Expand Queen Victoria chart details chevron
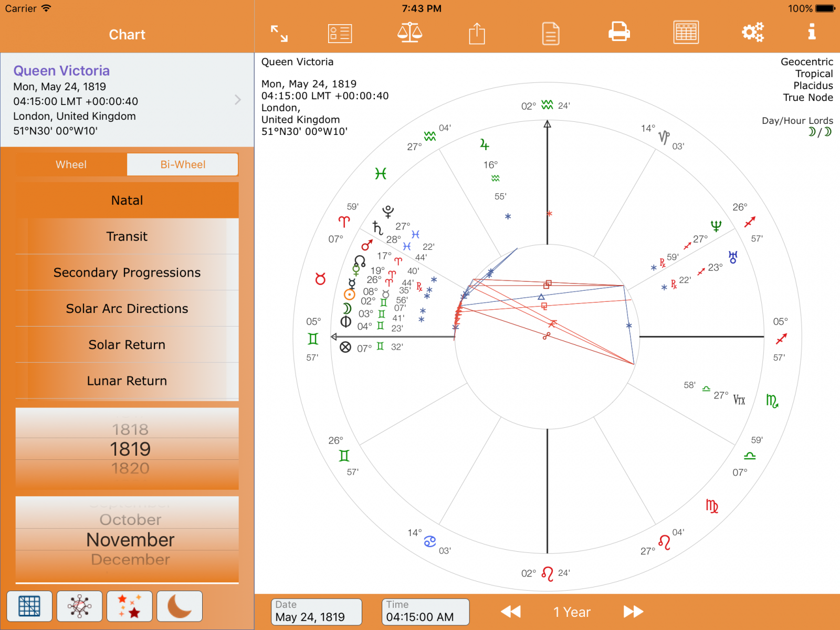Viewport: 840px width, 630px height. [x=238, y=100]
